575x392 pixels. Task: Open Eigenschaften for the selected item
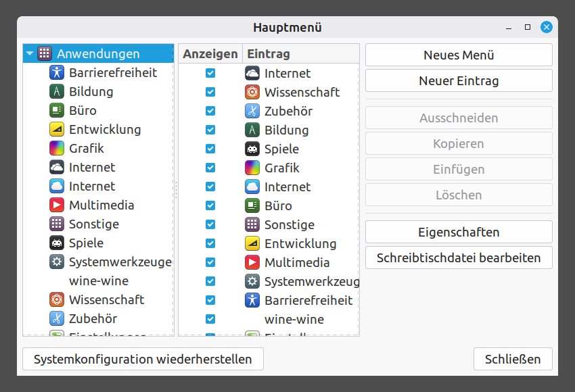coord(459,232)
